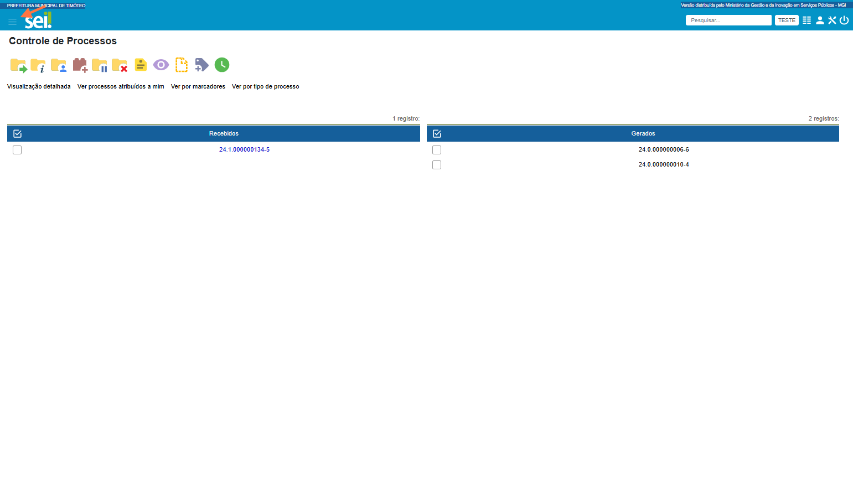Viewport: 853px width, 504px height.
Task: Click Ver processos atribuídos a mim
Action: click(121, 86)
